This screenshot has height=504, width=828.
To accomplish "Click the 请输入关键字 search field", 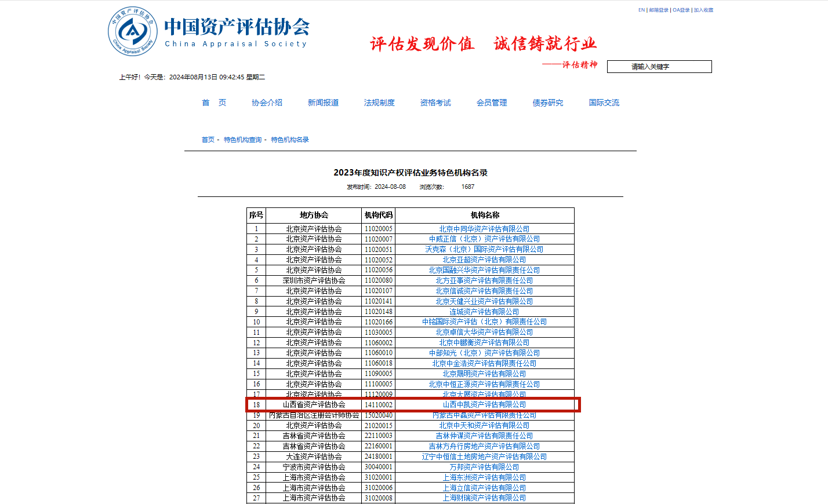I will point(659,67).
